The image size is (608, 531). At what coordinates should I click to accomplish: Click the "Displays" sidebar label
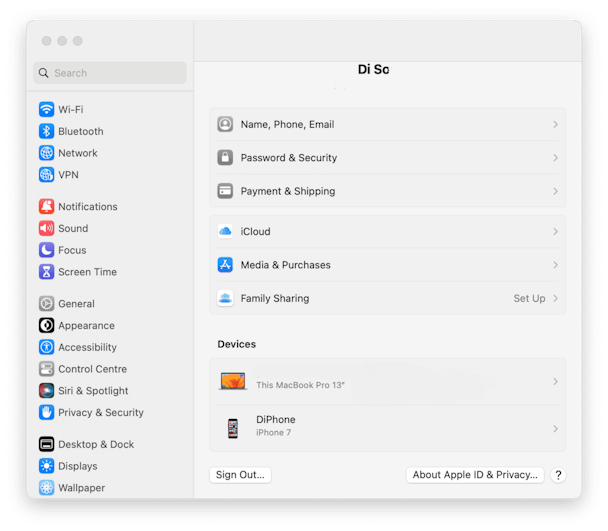point(78,465)
